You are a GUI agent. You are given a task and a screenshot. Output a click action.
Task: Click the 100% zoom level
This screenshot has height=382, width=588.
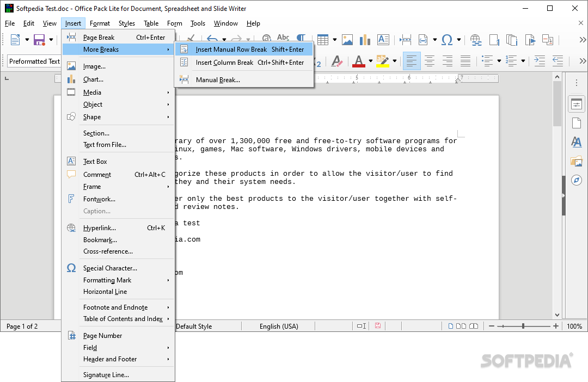click(x=574, y=326)
